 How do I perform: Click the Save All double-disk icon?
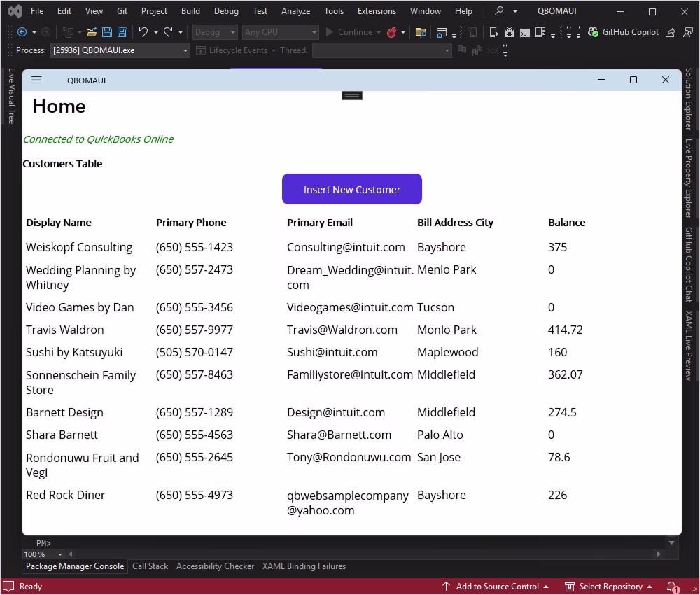pos(122,32)
